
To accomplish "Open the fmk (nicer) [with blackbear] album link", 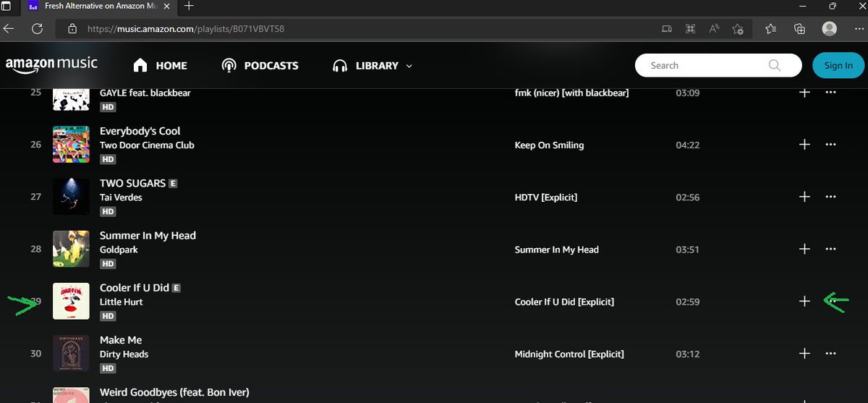I will click(571, 93).
